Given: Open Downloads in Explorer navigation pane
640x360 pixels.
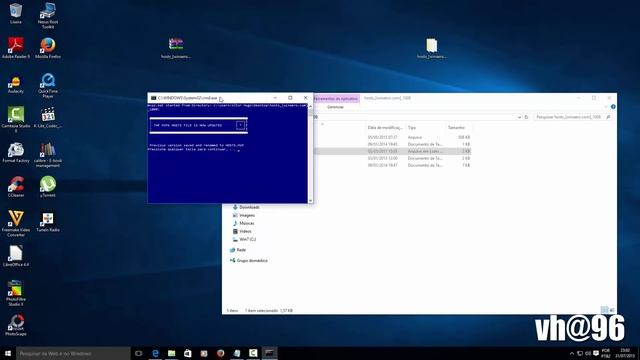Looking at the screenshot, I should point(246,207).
